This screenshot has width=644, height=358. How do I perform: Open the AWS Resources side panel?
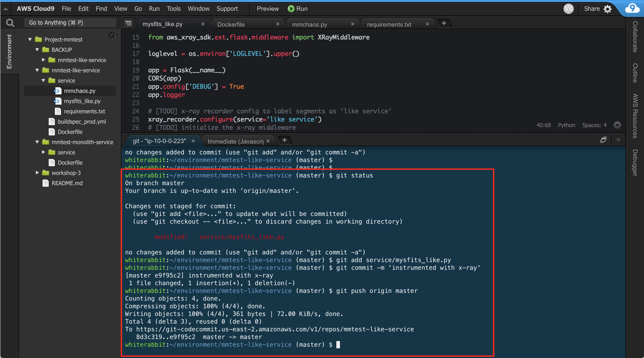tap(635, 116)
